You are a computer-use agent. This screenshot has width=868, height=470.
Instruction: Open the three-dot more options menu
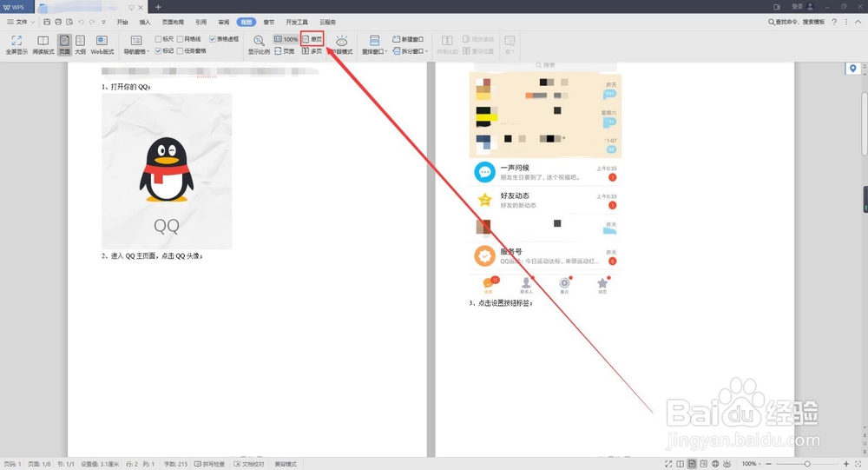(x=845, y=23)
